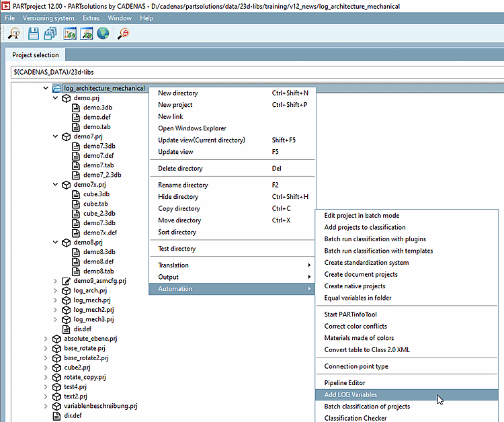The image size is (504, 422).
Task: Click the demo9_asmcfg.prj pencil project icon
Action: [67, 281]
